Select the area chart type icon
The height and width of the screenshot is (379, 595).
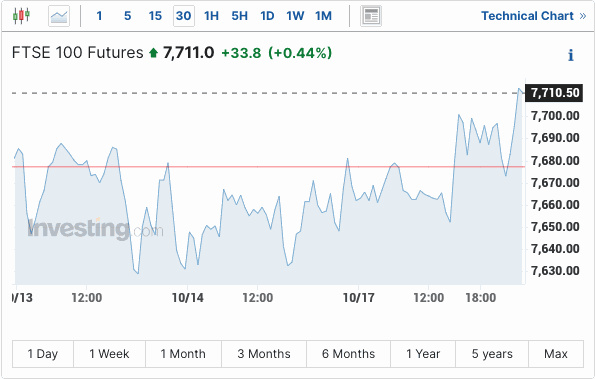59,16
